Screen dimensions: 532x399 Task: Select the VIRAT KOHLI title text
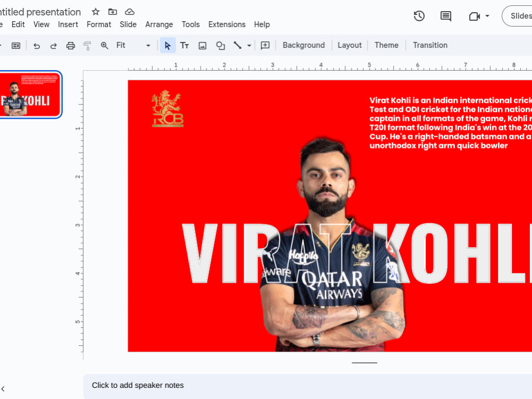(357, 253)
